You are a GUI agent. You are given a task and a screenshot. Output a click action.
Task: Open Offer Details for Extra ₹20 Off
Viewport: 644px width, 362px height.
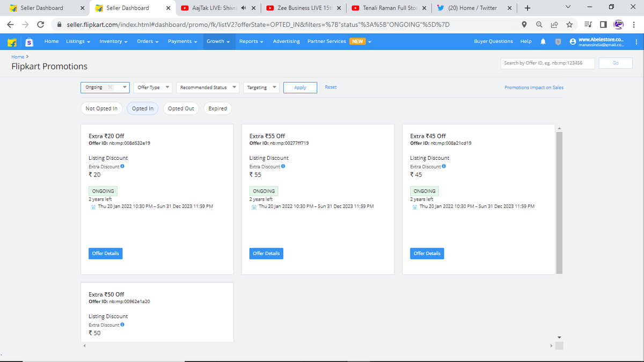pos(105,253)
